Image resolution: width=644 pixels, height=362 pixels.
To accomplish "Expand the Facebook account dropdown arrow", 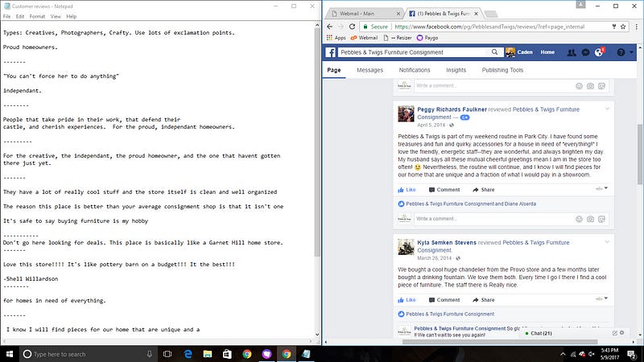I will pos(632,52).
